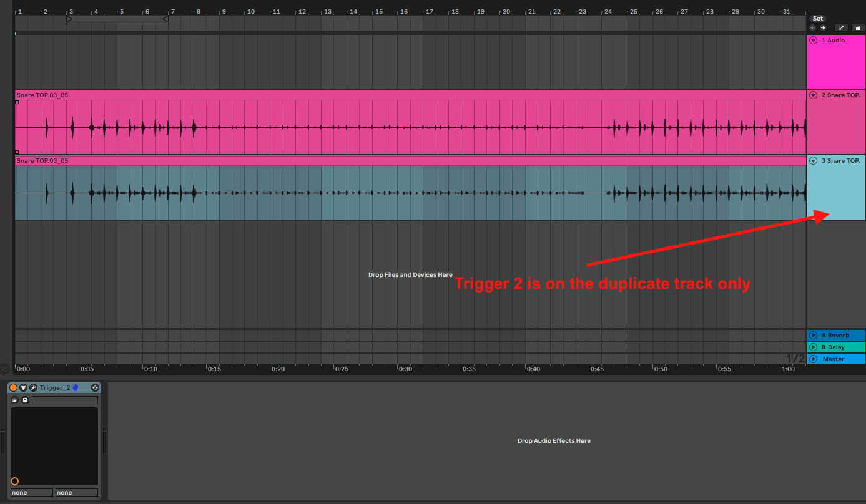Unfold the 1 Audio track header

click(813, 40)
